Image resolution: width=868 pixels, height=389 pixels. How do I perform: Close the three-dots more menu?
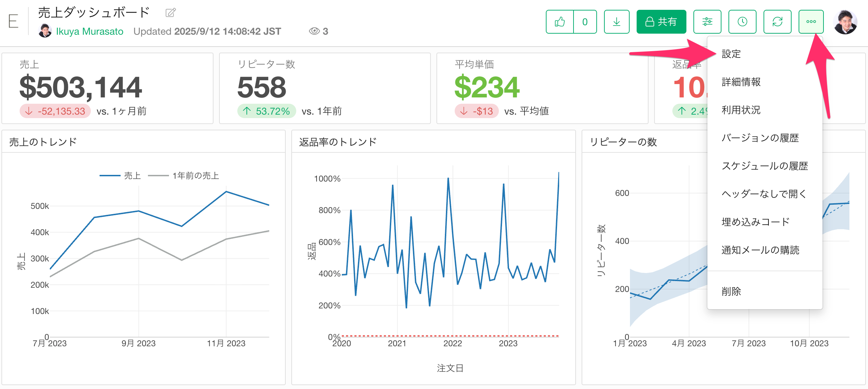(x=811, y=22)
